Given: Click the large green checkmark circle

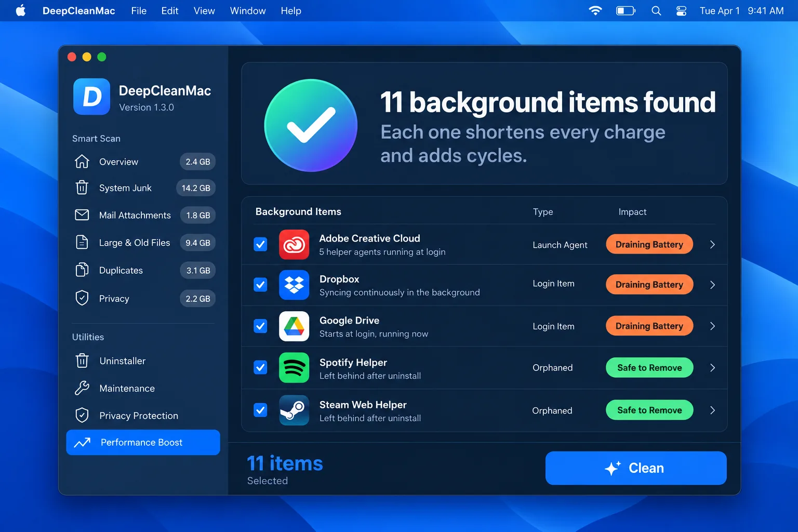Looking at the screenshot, I should click(x=311, y=125).
